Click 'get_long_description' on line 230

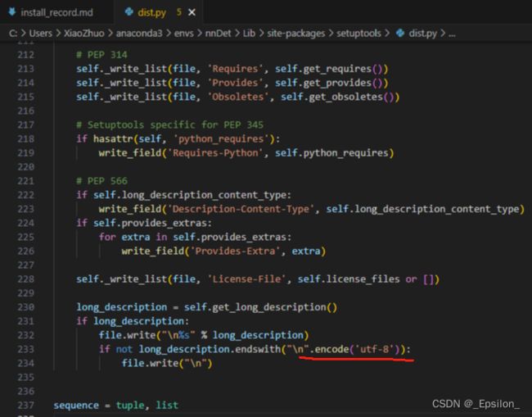tap(269, 307)
